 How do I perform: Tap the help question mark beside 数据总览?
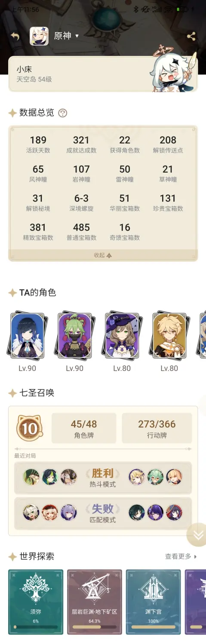pos(63,113)
